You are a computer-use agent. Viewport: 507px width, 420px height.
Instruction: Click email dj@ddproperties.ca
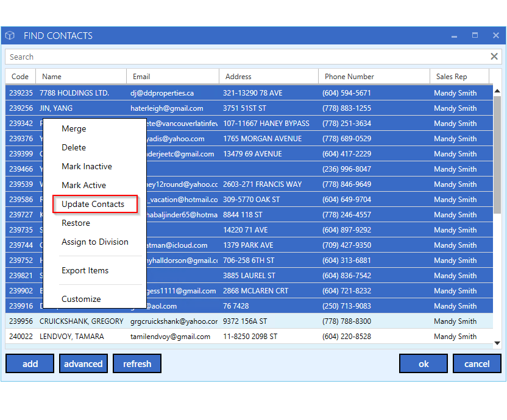pos(162,93)
